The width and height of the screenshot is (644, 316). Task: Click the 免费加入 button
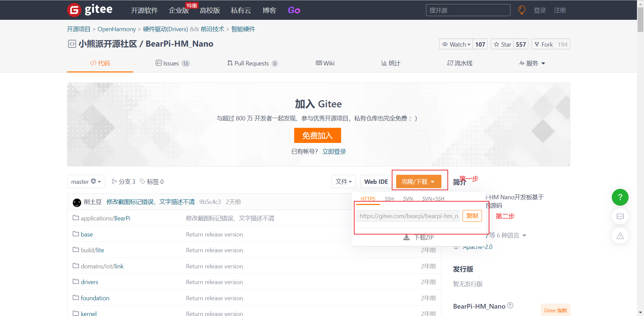click(317, 136)
